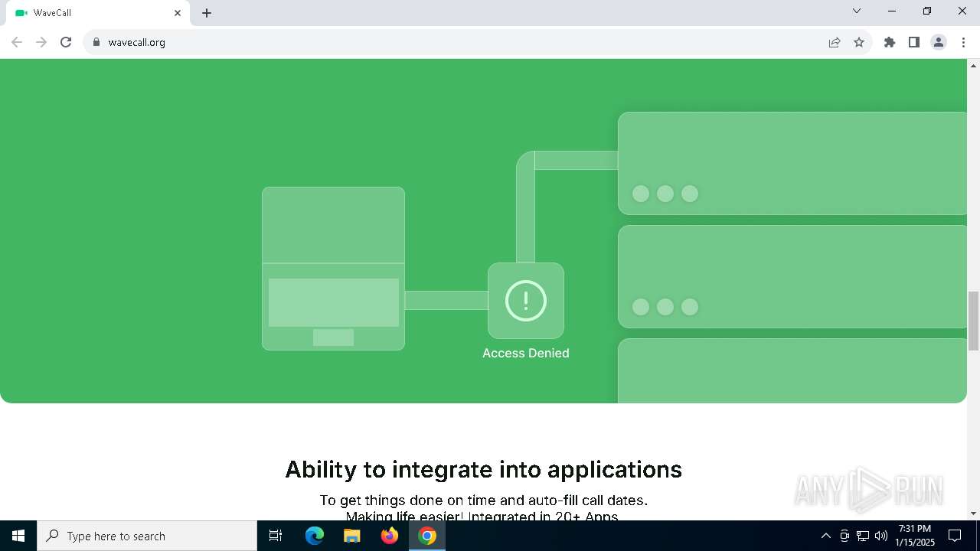Open the volume control tray icon

pyautogui.click(x=881, y=536)
